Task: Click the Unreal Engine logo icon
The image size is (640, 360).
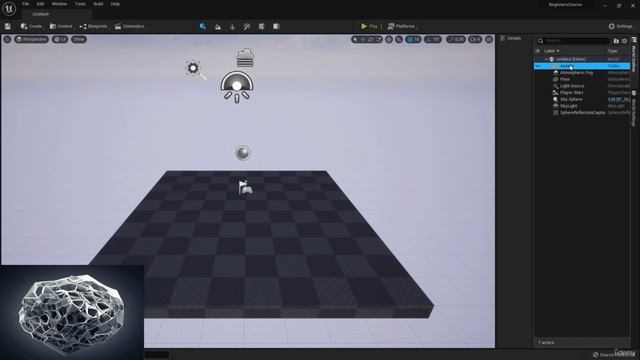Action: [9, 8]
